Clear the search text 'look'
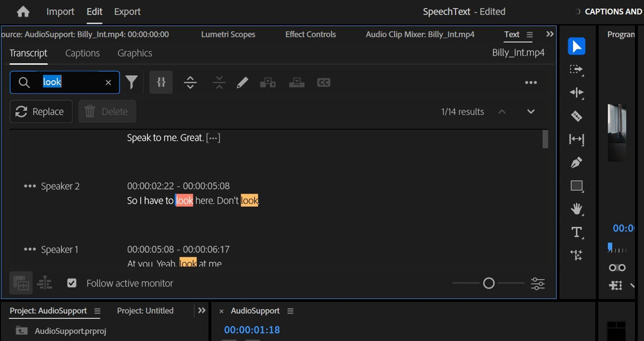 tap(108, 83)
